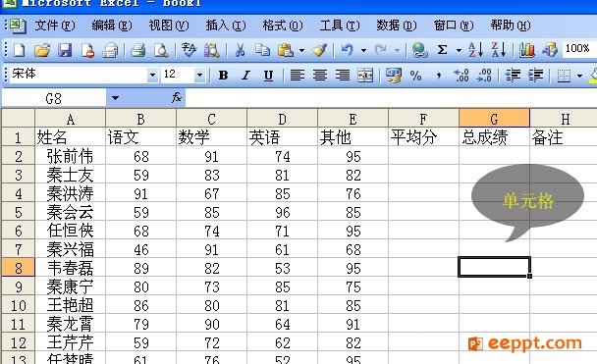Viewport: 597px width, 364px height.
Task: Click the Merge and Center icon
Action: tap(365, 76)
